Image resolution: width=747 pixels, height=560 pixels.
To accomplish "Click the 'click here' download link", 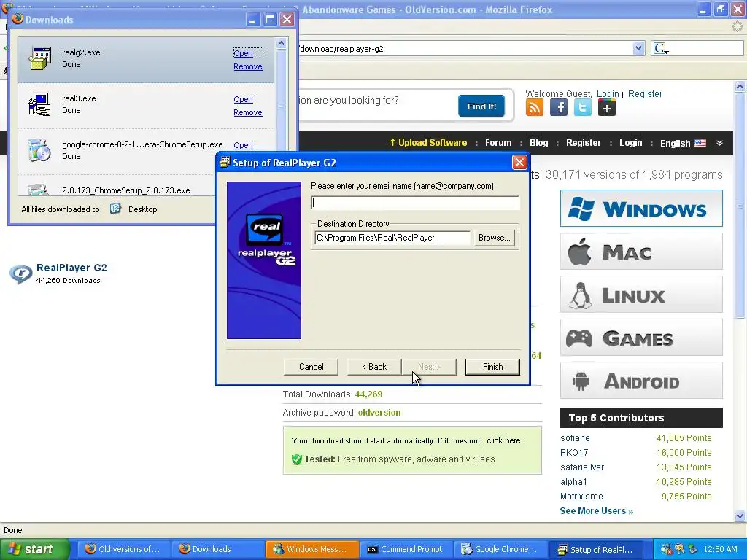I will 504,440.
